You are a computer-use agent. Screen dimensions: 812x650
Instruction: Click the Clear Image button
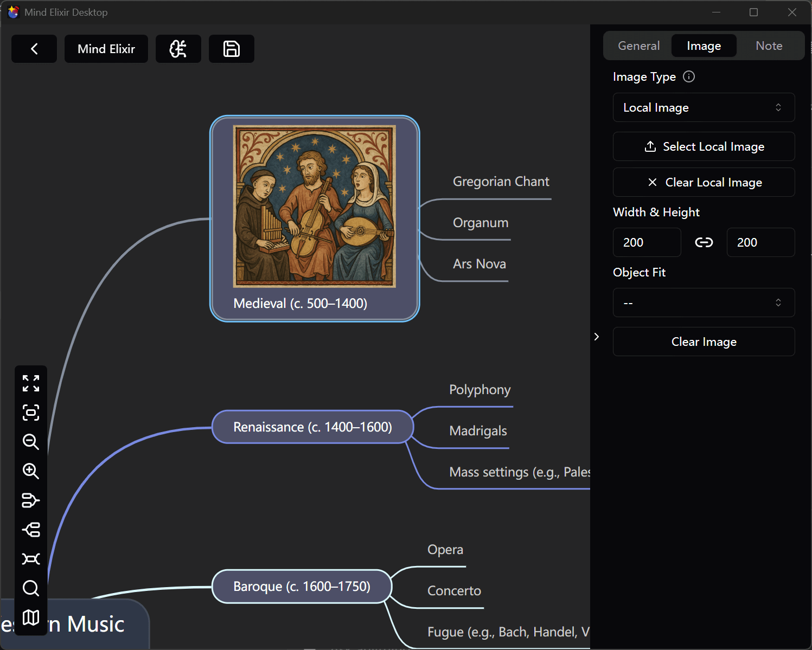704,342
